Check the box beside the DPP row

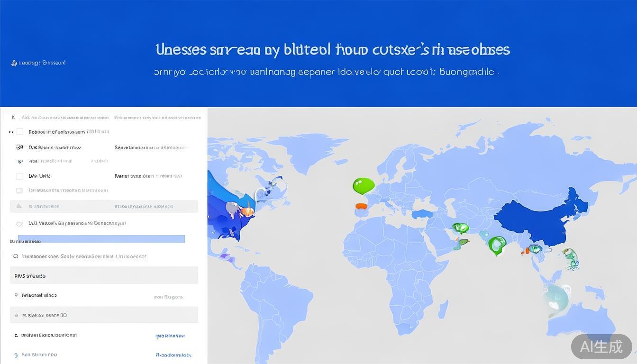click(19, 176)
